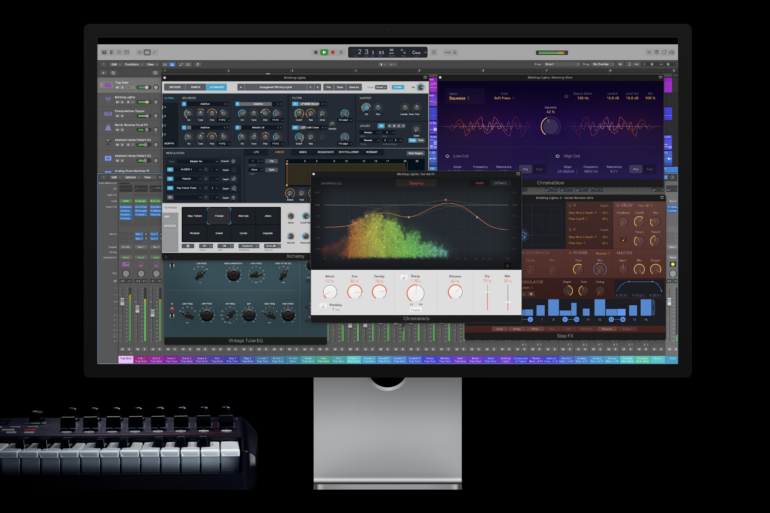Show the Inspector from the control bar
The width and height of the screenshot is (770, 513).
point(111,52)
